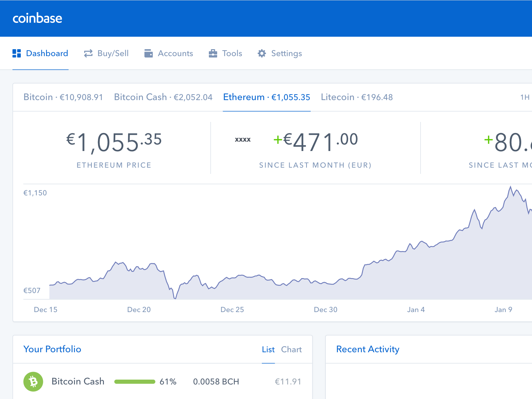Click the Buy/Sell exchange arrows icon
532x399 pixels.
(88, 53)
